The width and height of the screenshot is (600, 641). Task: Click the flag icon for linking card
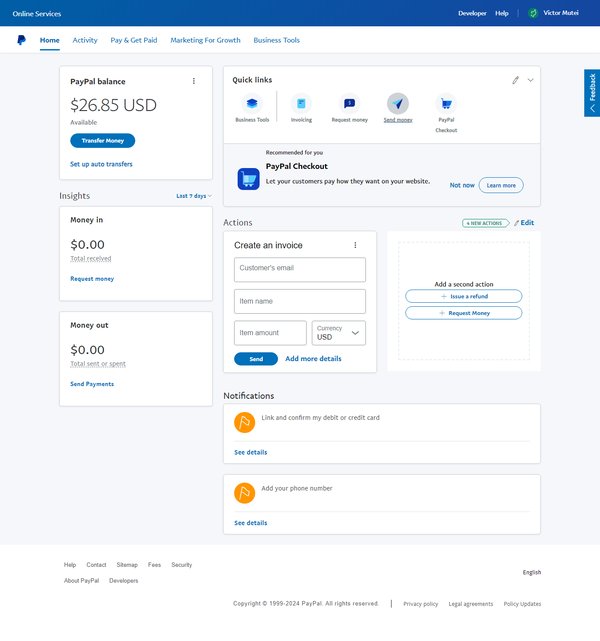pyautogui.click(x=244, y=422)
